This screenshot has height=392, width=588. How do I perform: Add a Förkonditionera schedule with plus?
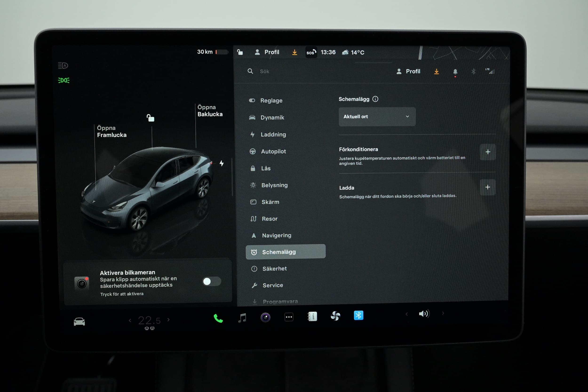point(488,152)
